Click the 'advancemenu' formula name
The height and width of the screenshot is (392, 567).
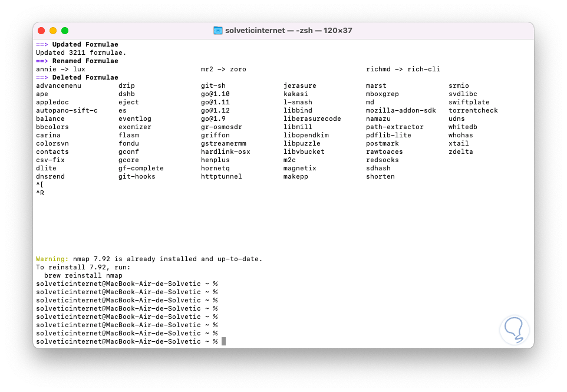tap(58, 85)
